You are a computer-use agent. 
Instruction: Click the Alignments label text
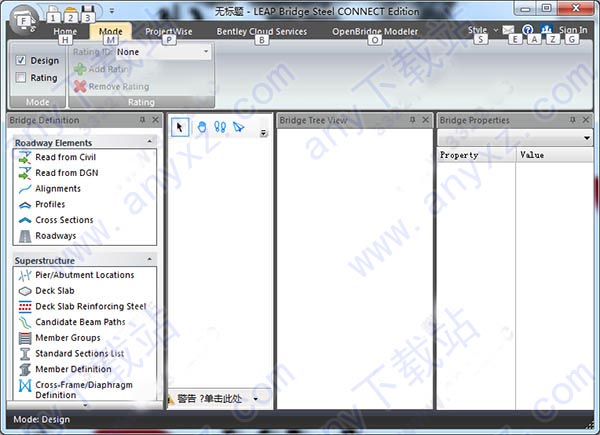58,189
